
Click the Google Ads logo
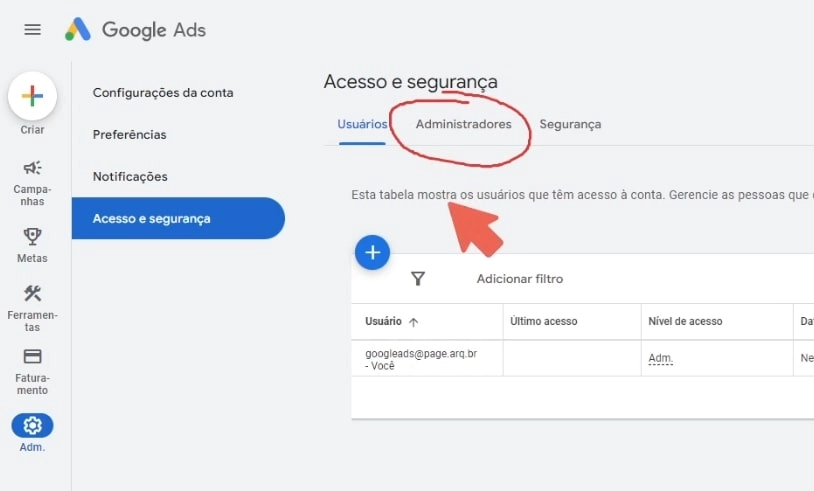(136, 30)
